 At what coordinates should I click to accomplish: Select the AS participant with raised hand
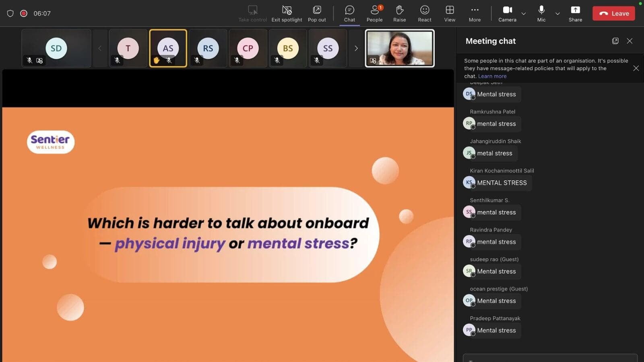[168, 48]
